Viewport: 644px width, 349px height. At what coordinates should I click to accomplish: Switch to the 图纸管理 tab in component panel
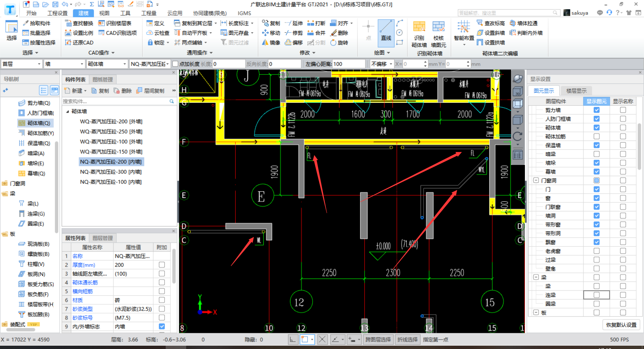[103, 80]
